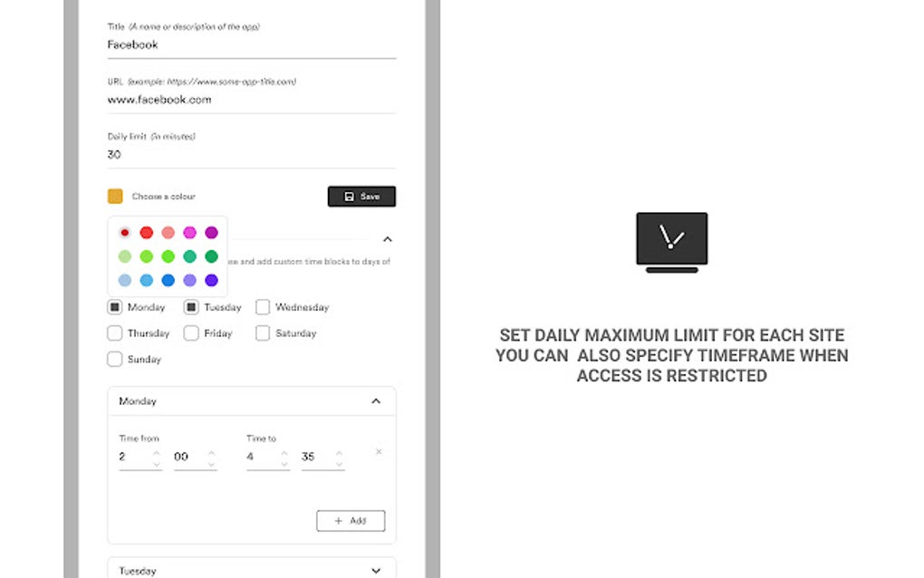Expand the Tuesday time block panel

point(376,570)
